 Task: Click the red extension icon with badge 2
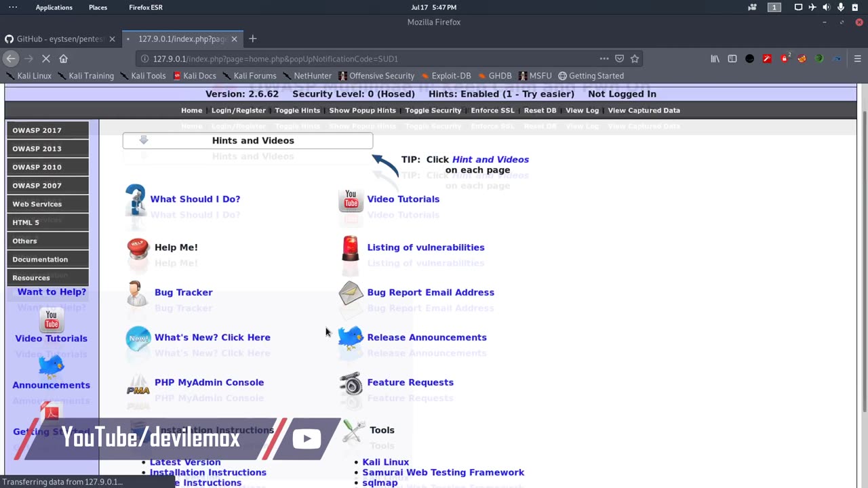pyautogui.click(x=785, y=59)
